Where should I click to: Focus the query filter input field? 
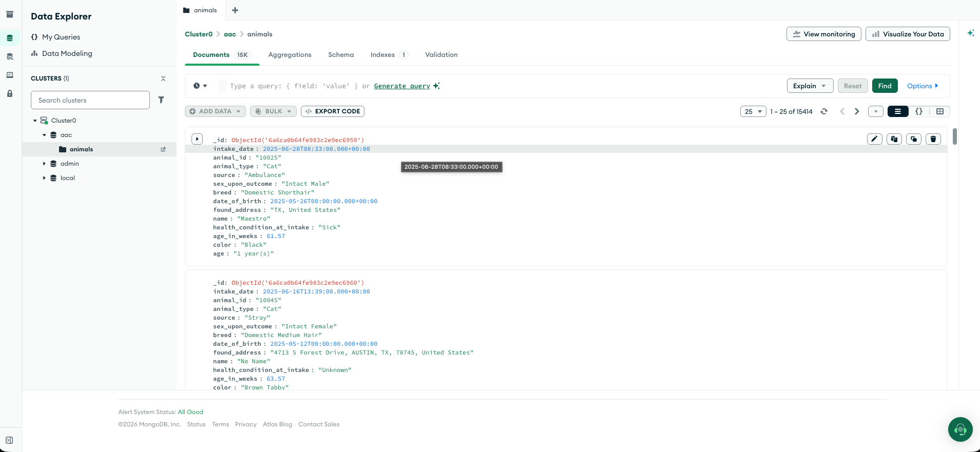tap(501, 86)
